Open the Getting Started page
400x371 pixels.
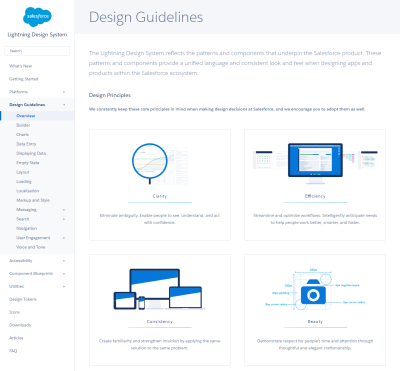[24, 79]
